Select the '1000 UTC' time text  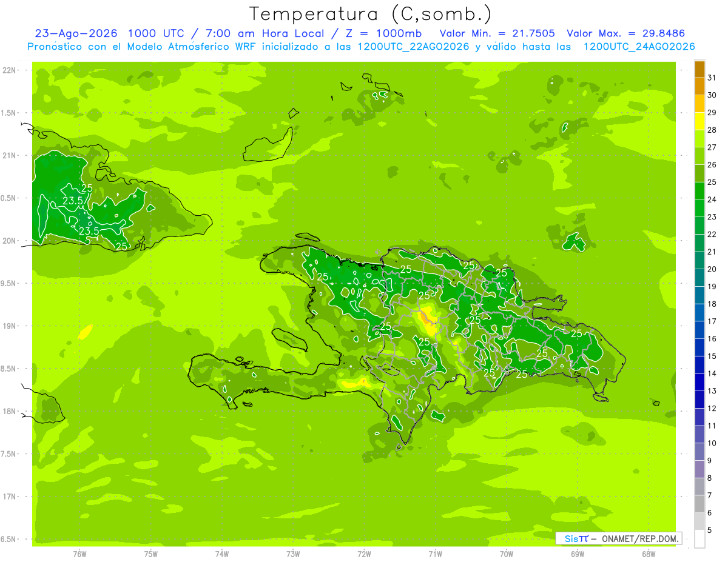(x=158, y=33)
